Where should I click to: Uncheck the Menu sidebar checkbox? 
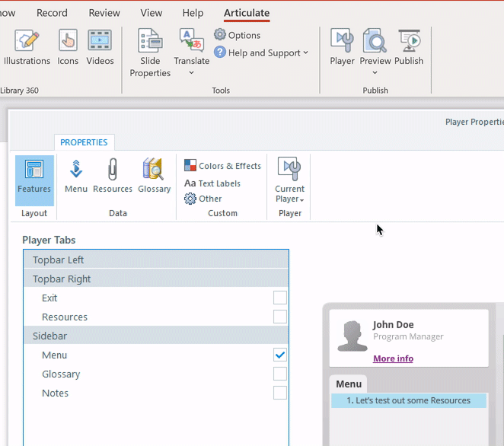pos(280,355)
